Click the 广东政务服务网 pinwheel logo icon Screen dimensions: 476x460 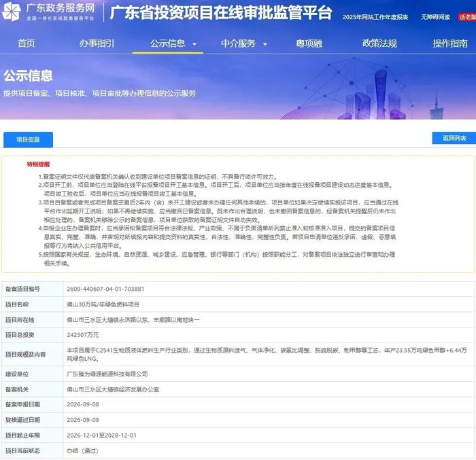[12, 12]
